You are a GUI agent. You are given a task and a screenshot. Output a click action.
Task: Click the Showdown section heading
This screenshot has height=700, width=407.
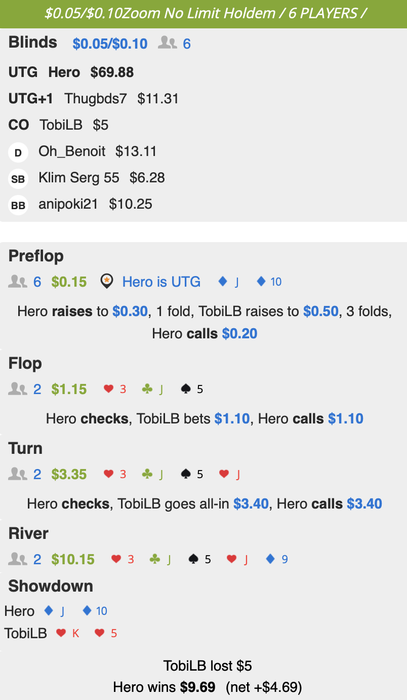(50, 586)
